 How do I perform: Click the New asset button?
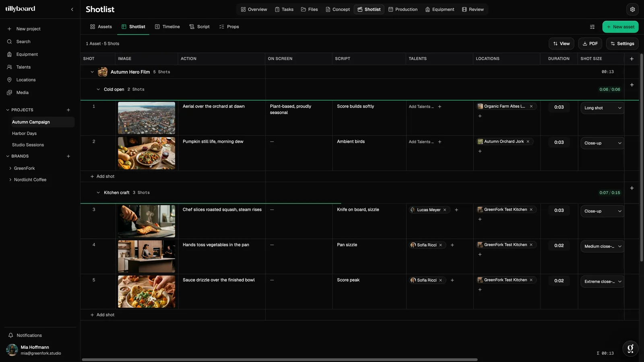[620, 27]
